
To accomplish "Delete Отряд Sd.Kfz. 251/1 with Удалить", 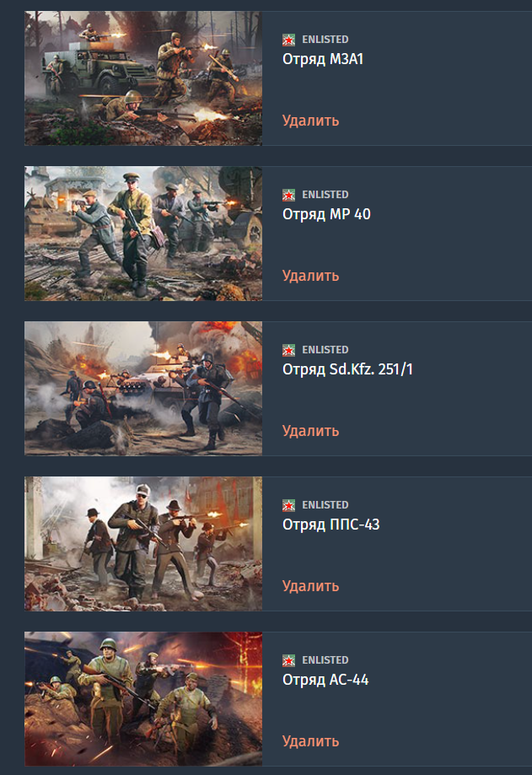I will tap(311, 431).
